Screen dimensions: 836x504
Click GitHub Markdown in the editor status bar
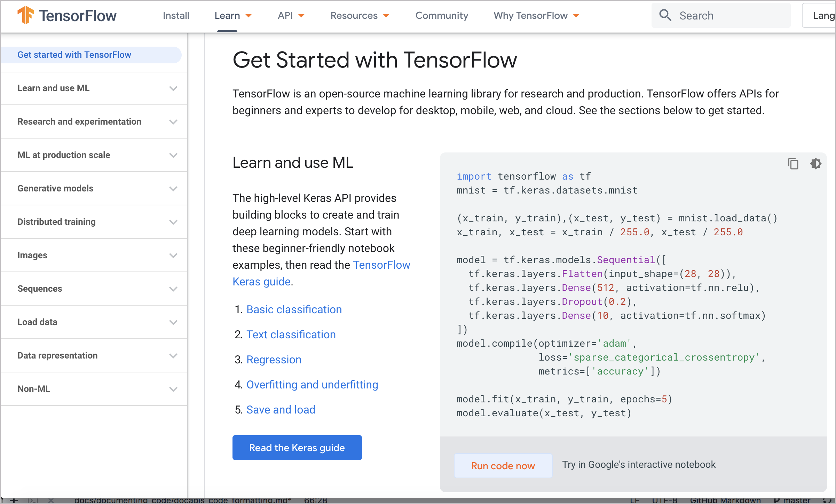[x=725, y=501]
